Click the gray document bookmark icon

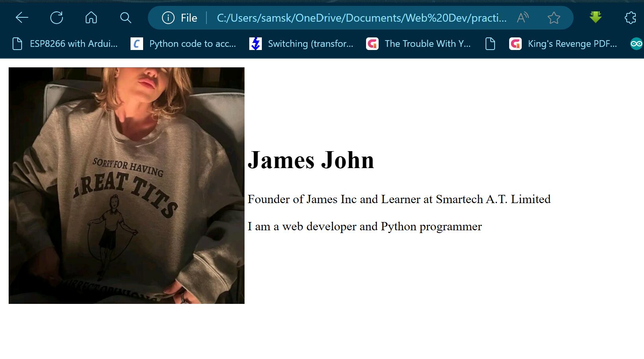(x=489, y=44)
